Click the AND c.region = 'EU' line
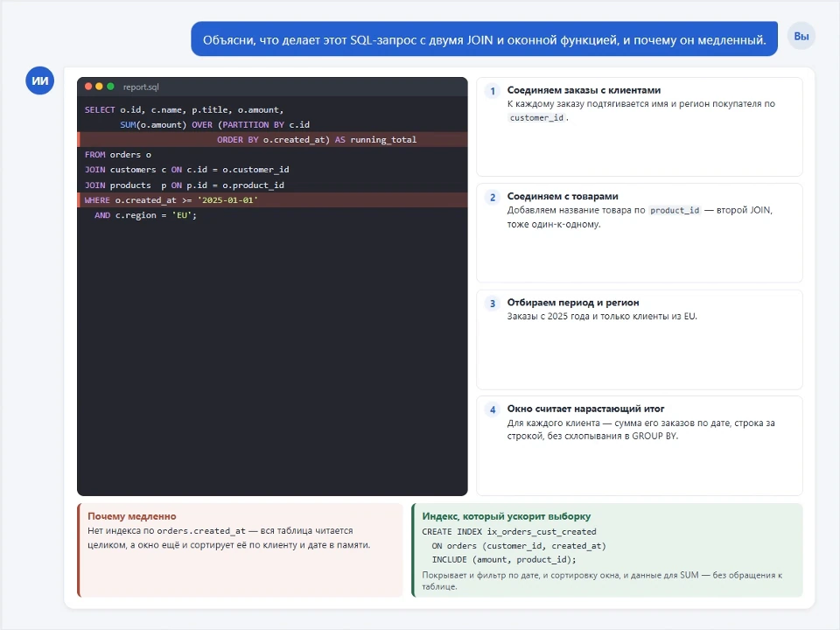Image resolution: width=840 pixels, height=630 pixels. pyautogui.click(x=146, y=215)
